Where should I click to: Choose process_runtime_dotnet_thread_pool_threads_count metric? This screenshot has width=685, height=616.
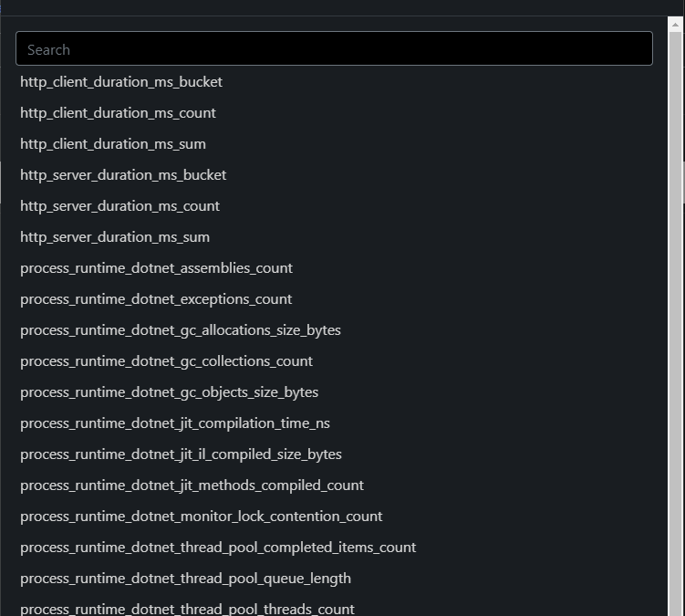[187, 608]
